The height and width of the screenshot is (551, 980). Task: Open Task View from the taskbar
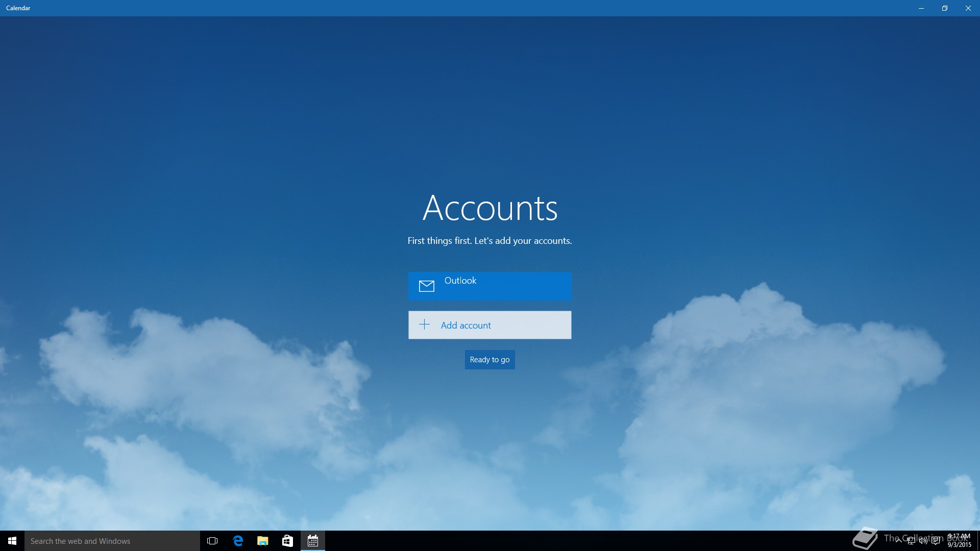(212, 541)
